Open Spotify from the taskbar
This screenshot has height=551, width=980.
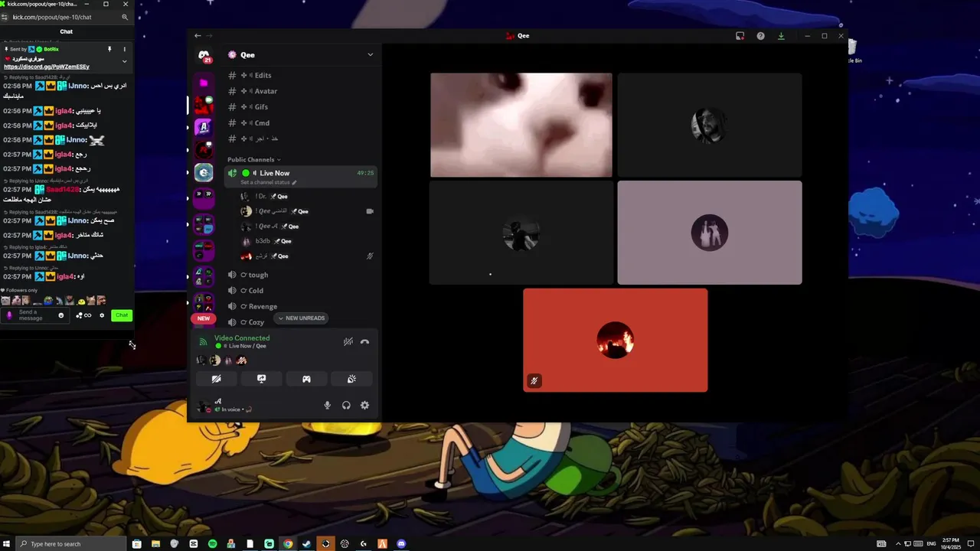(212, 544)
